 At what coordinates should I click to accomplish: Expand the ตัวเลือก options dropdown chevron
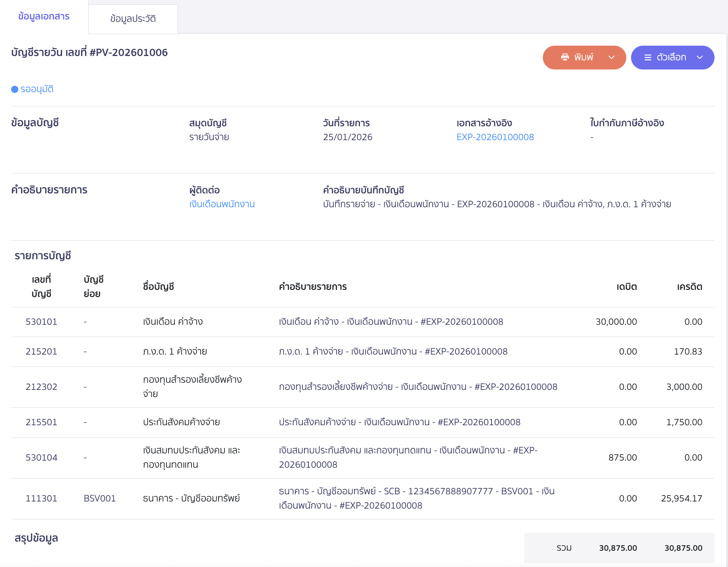pyautogui.click(x=700, y=57)
